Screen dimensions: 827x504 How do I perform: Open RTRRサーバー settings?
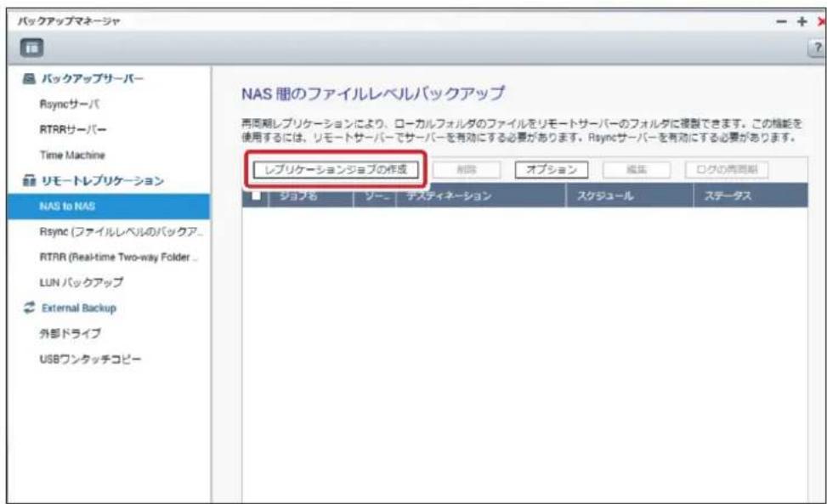[x=73, y=130]
